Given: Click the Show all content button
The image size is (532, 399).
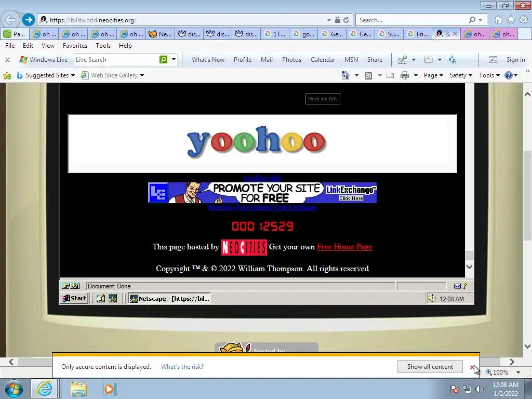Looking at the screenshot, I should point(430,366).
